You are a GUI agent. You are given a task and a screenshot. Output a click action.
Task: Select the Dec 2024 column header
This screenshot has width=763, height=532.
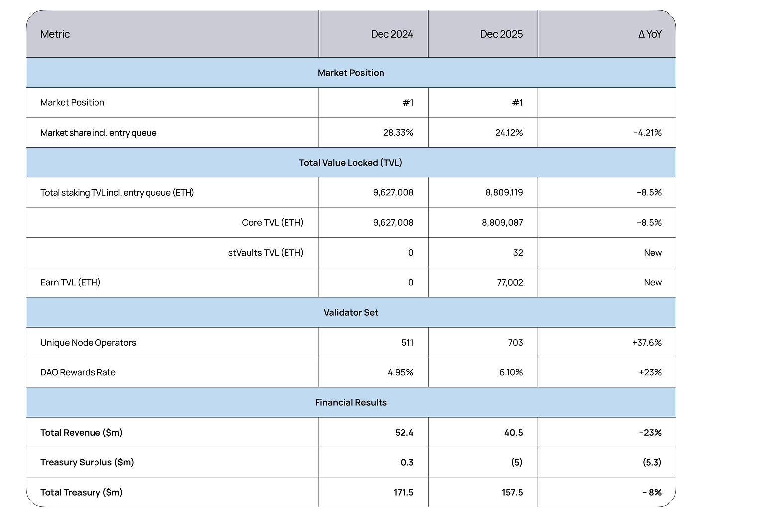(x=392, y=34)
